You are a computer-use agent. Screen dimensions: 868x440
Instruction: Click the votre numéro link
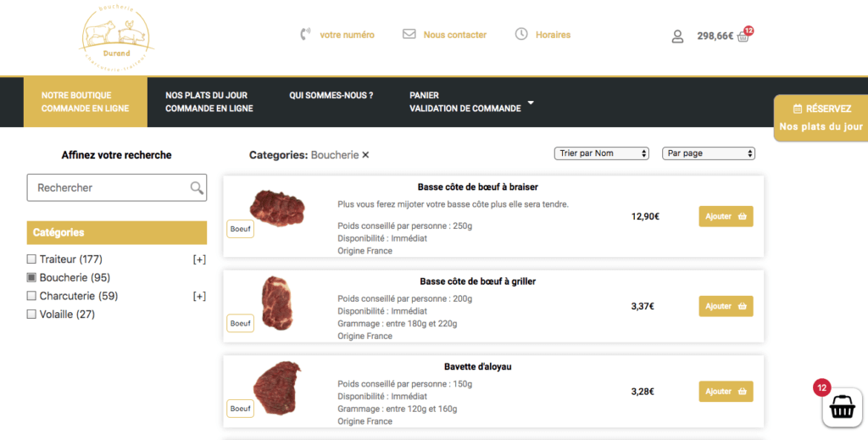click(x=347, y=35)
